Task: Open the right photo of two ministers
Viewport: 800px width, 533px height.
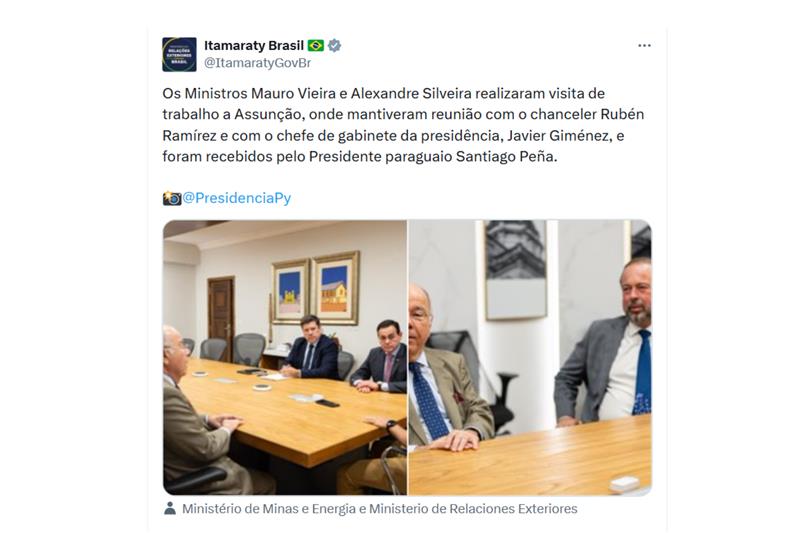Action: pyautogui.click(x=530, y=358)
